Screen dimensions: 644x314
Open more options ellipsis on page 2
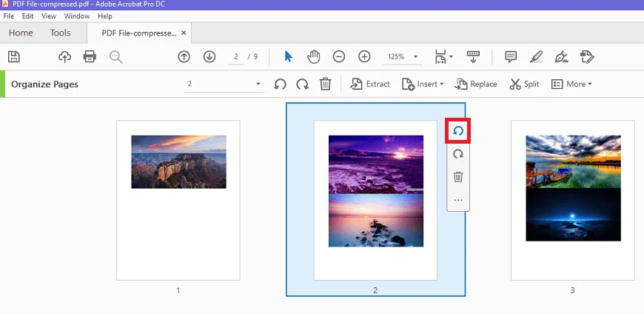click(x=458, y=201)
